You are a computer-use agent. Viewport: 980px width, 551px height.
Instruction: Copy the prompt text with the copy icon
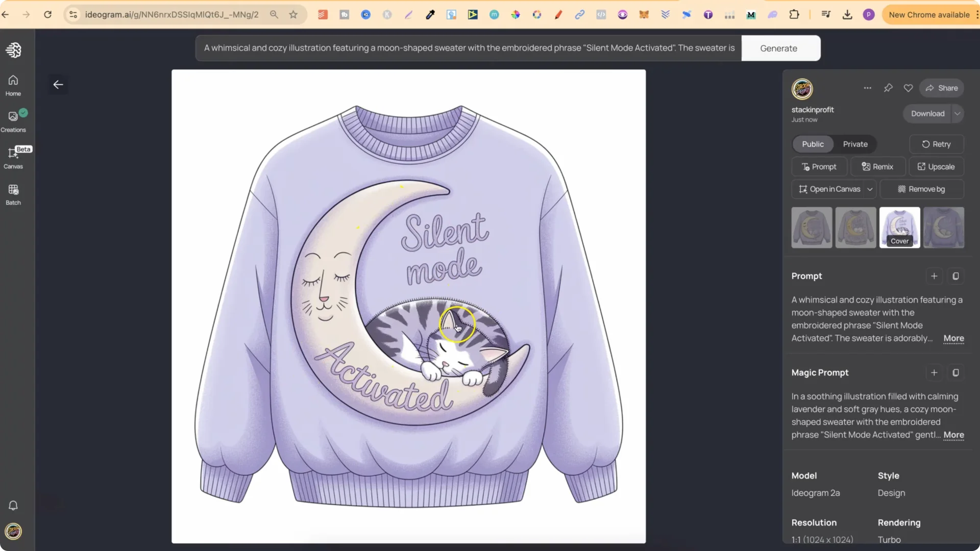tap(956, 276)
